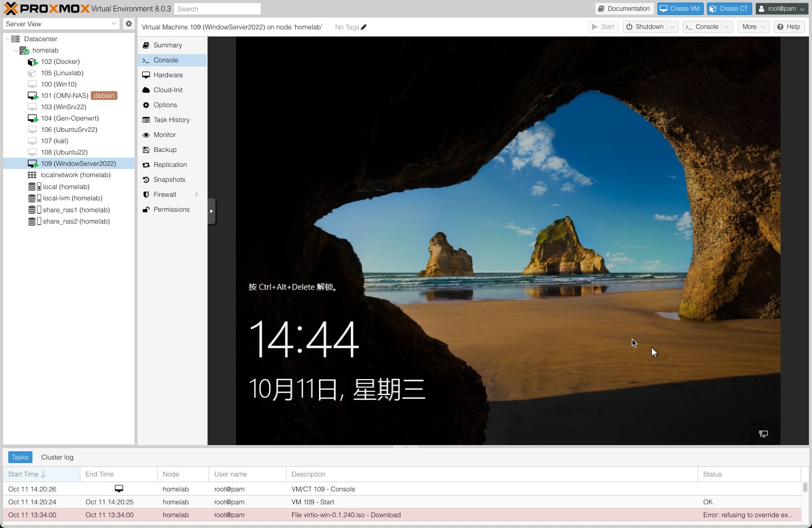Click the Proxmox logo

tap(47, 9)
